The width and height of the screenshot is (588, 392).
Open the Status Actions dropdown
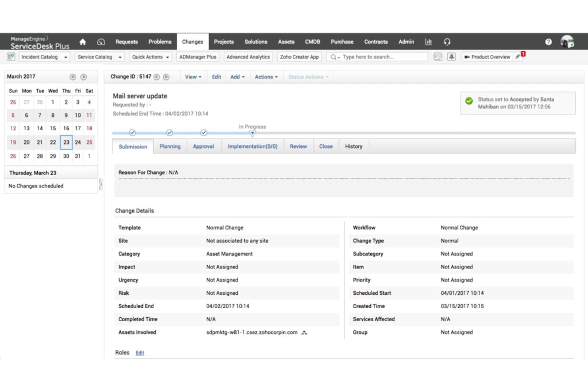(308, 77)
